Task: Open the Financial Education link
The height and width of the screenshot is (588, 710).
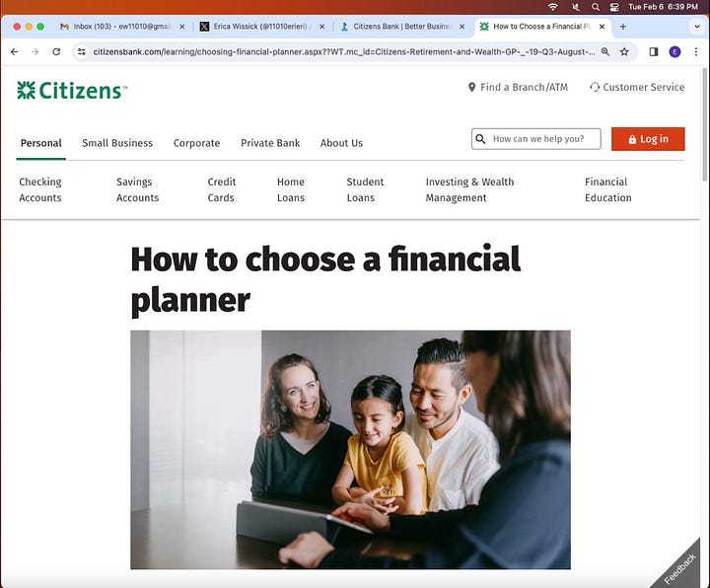Action: pos(607,189)
